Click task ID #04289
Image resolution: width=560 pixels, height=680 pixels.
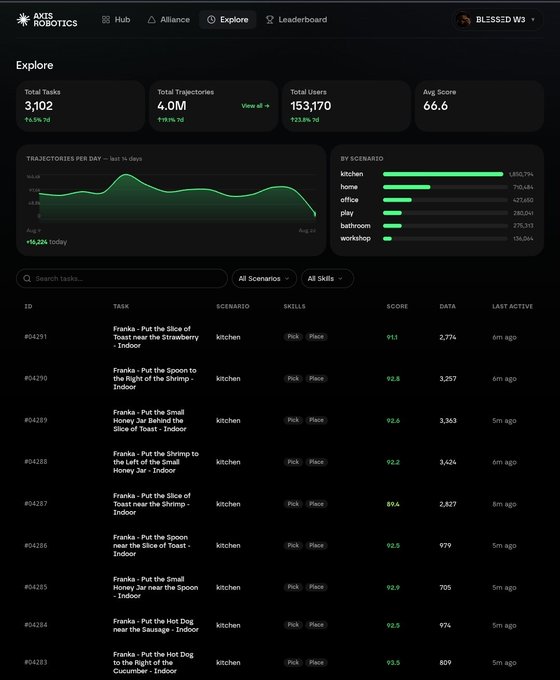(36, 420)
